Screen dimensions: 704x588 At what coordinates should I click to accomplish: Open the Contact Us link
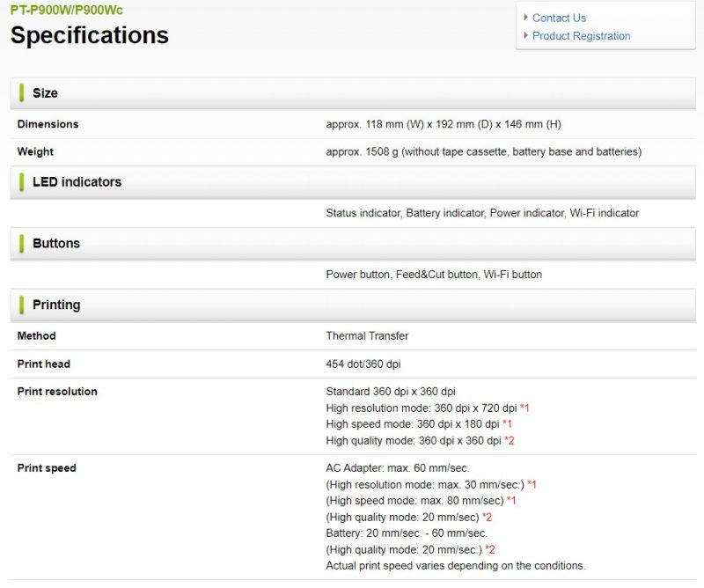click(x=559, y=18)
